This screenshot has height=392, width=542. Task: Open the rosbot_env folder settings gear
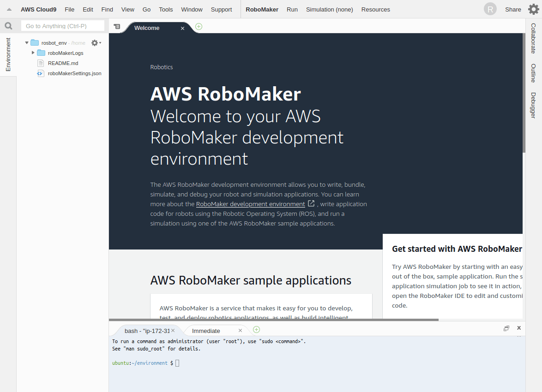tap(96, 43)
